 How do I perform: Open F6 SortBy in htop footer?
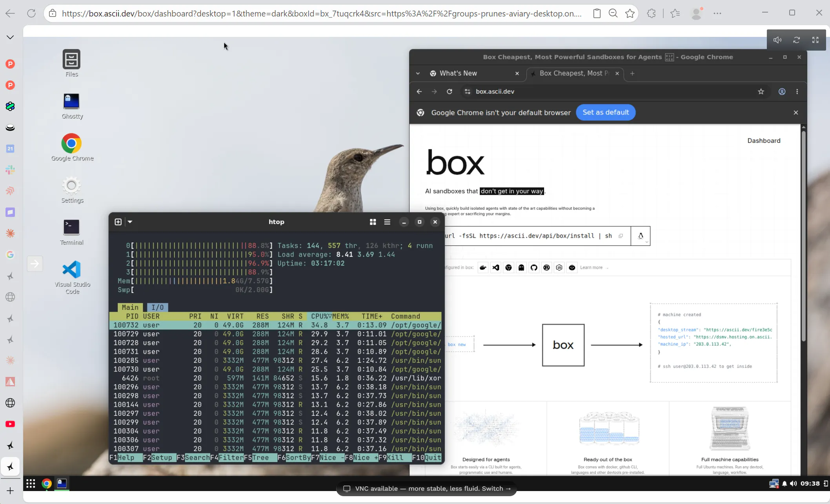pyautogui.click(x=294, y=458)
